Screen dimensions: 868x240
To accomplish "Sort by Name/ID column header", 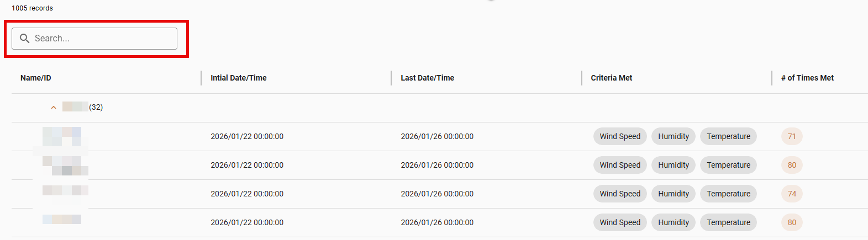I will pos(36,78).
